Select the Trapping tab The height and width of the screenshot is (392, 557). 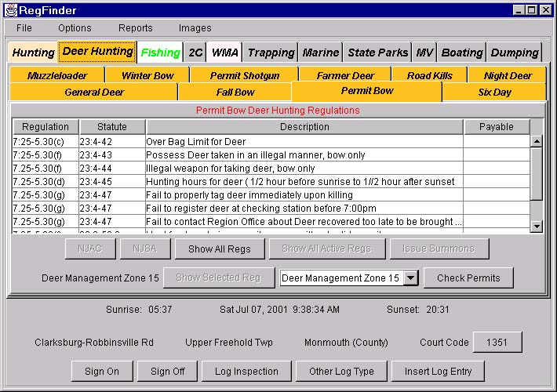(271, 53)
